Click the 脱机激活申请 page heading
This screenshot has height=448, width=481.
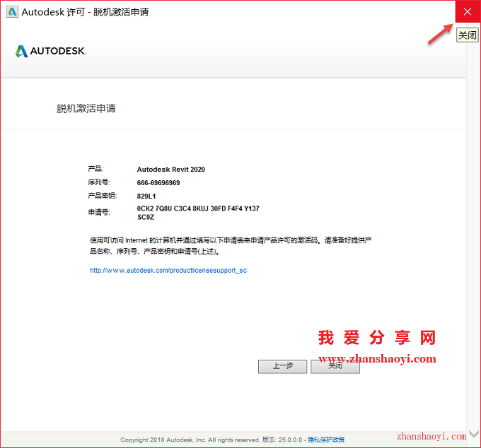point(86,109)
